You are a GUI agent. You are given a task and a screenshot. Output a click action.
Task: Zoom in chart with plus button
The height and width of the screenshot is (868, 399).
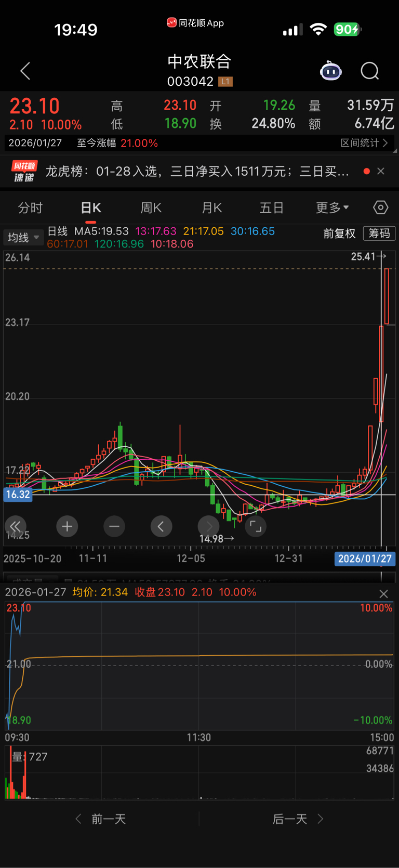[x=67, y=526]
